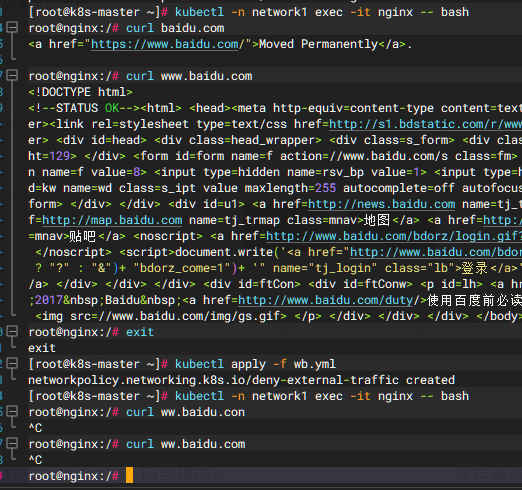The width and height of the screenshot is (522, 490).
Task: Click the 'name="tj_login"' attribute text
Action: pyautogui.click(x=325, y=268)
